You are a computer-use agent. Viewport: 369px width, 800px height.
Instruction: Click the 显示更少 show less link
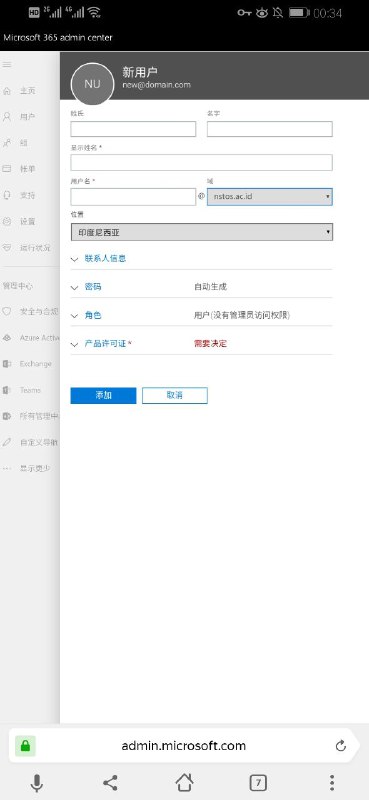[x=35, y=468]
